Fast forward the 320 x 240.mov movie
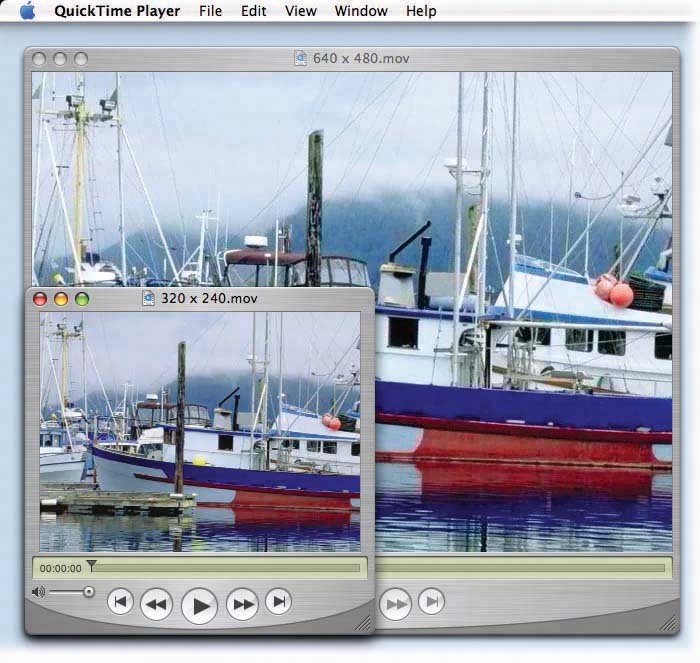700x663 pixels. tap(242, 604)
